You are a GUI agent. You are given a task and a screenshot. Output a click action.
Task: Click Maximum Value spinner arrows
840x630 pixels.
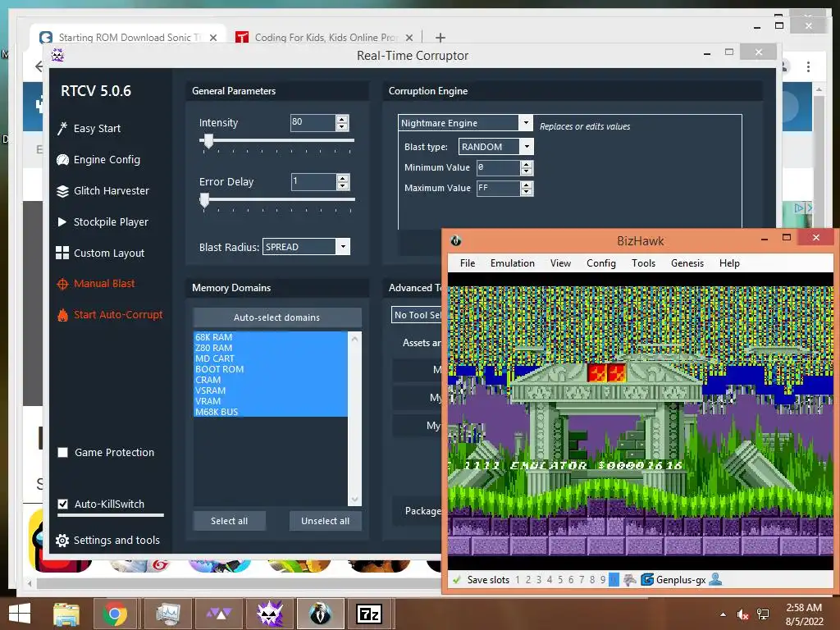[x=527, y=188]
